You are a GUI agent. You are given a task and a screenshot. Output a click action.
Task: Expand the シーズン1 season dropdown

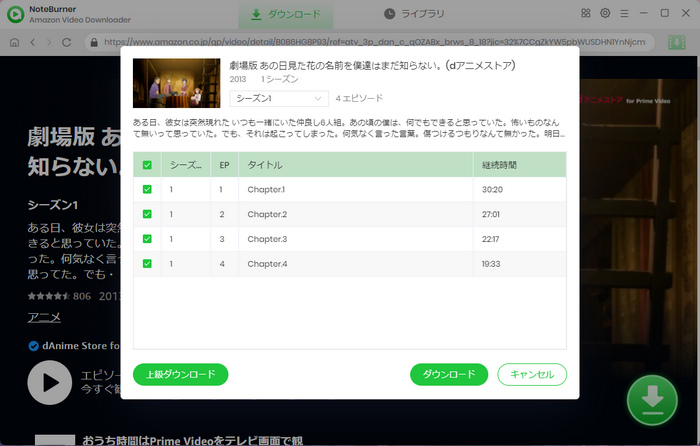pos(279,98)
